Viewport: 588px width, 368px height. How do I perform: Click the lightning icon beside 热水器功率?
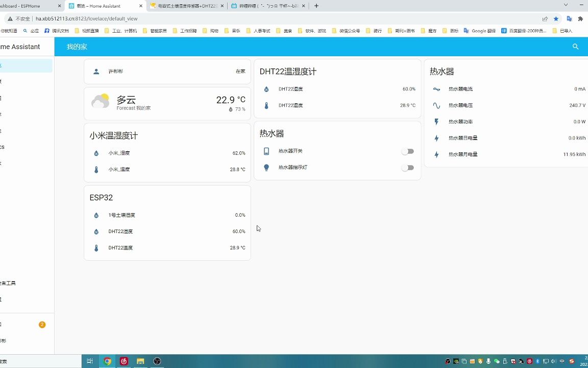[436, 122]
